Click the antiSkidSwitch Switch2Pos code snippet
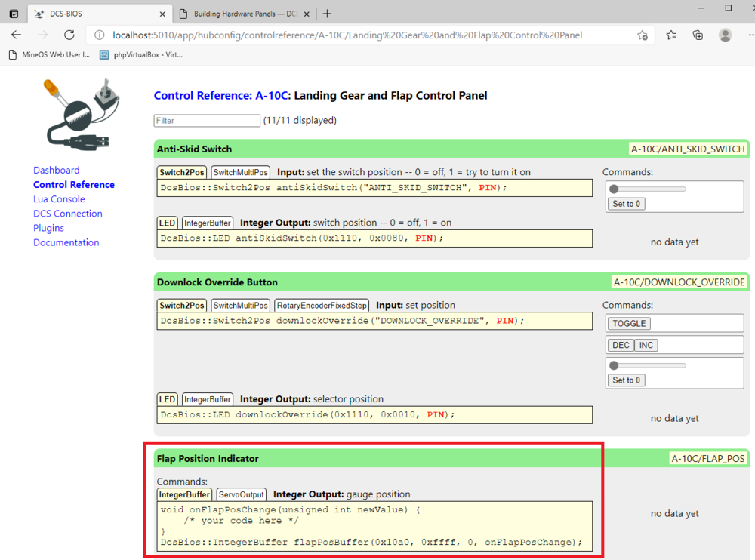Screen dimensions: 755x560 (374, 188)
